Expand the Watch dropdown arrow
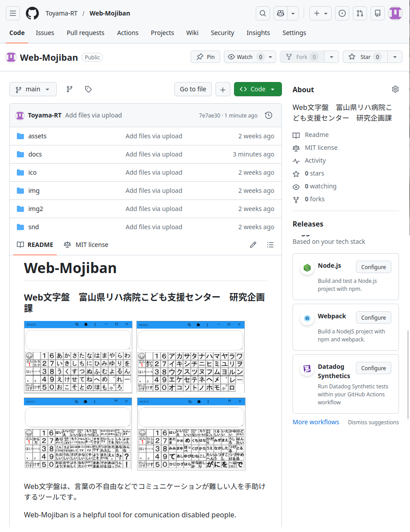The height and width of the screenshot is (532, 410). [x=270, y=57]
